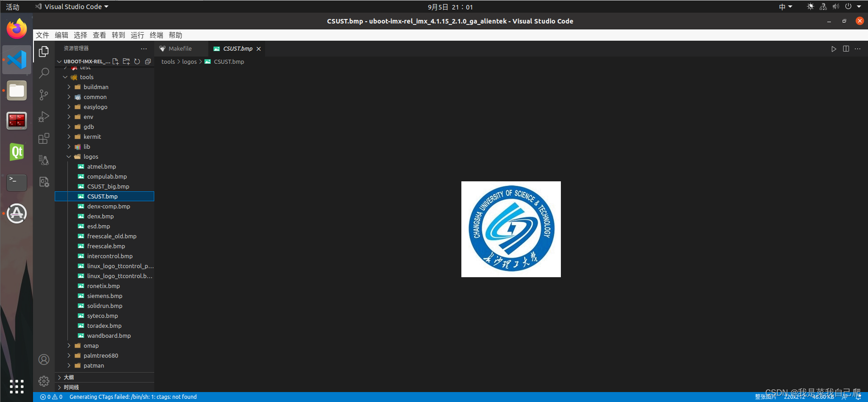Split the editor to the right

click(x=846, y=49)
